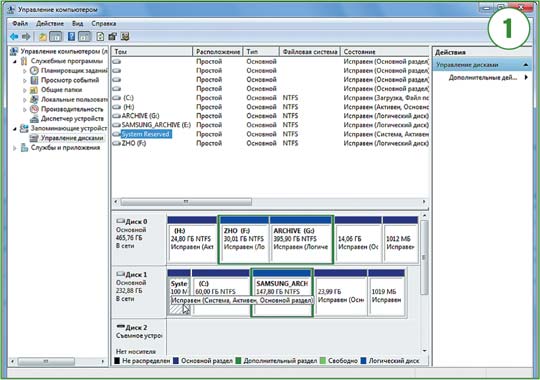This screenshot has width=540, height=380.
Task: Click the disk view scrollbar down arrow
Action: (x=425, y=351)
